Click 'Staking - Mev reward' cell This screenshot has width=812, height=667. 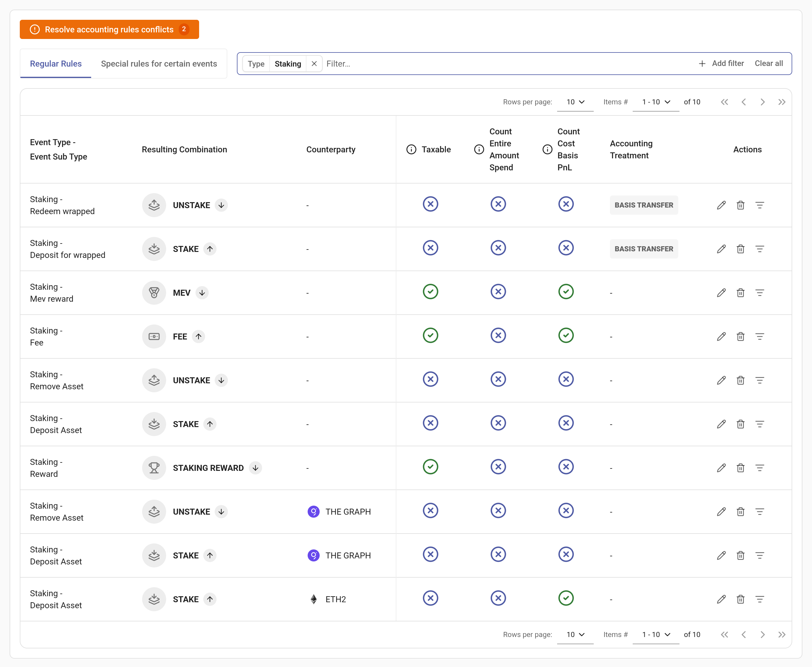coord(52,293)
